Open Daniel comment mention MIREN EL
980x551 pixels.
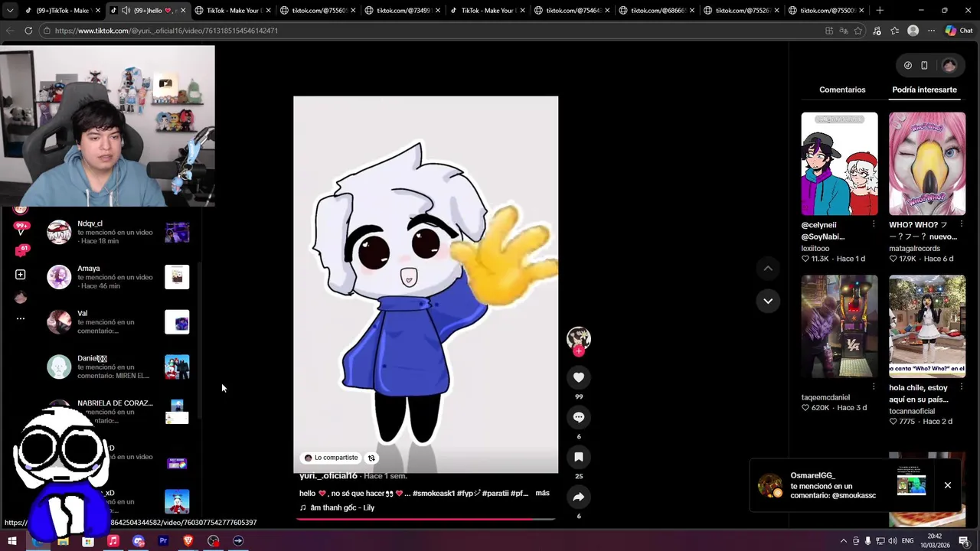click(119, 367)
